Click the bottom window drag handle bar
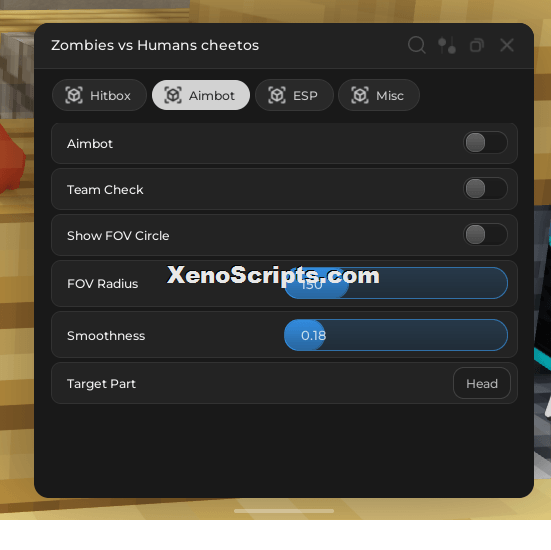 point(284,511)
